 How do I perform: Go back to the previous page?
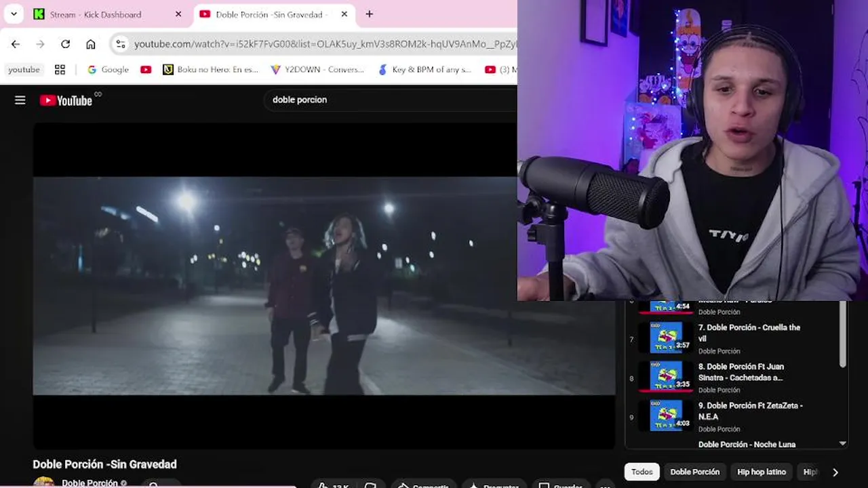[x=16, y=44]
